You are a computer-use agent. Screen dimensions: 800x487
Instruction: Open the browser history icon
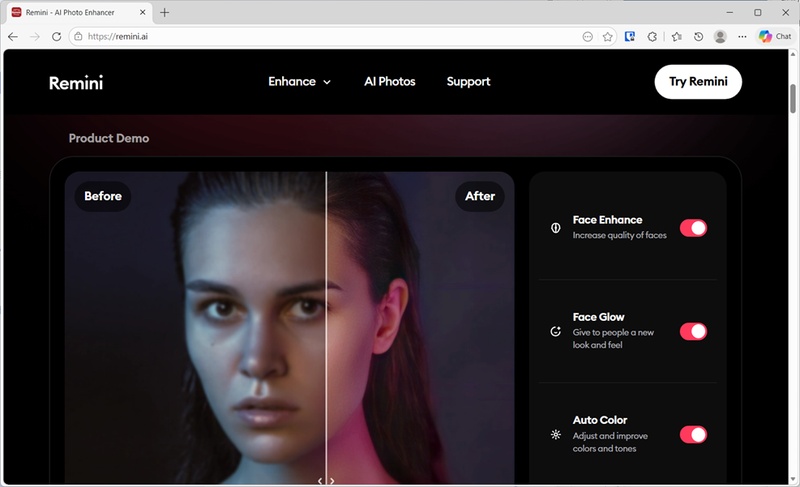698,36
